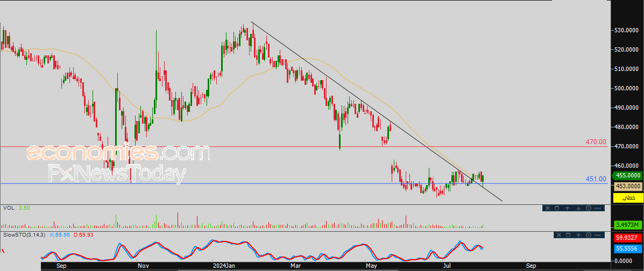Viewport: 644px width, 271px height.
Task: Click the red 59.9327 D-value tag
Action: point(628,238)
